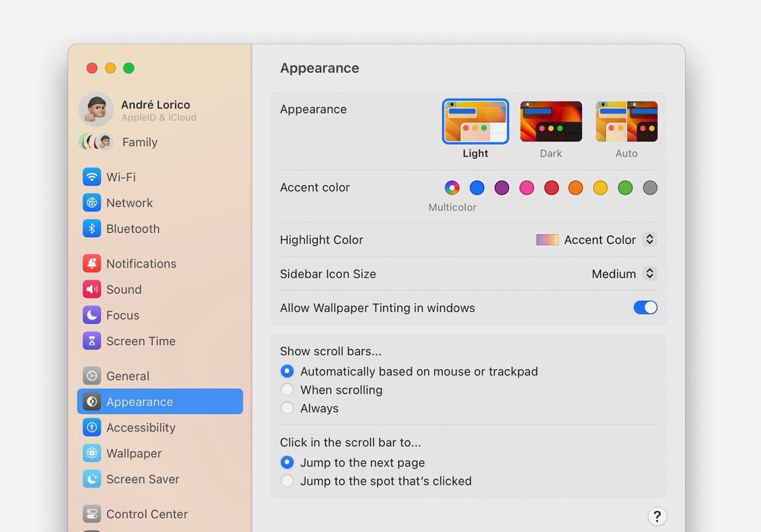This screenshot has width=761, height=532.
Task: Click the Screen Time hourglass icon
Action: pyautogui.click(x=92, y=341)
